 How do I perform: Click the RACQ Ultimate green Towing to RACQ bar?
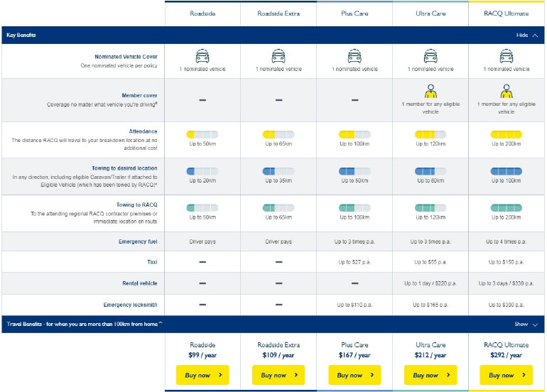(507, 208)
